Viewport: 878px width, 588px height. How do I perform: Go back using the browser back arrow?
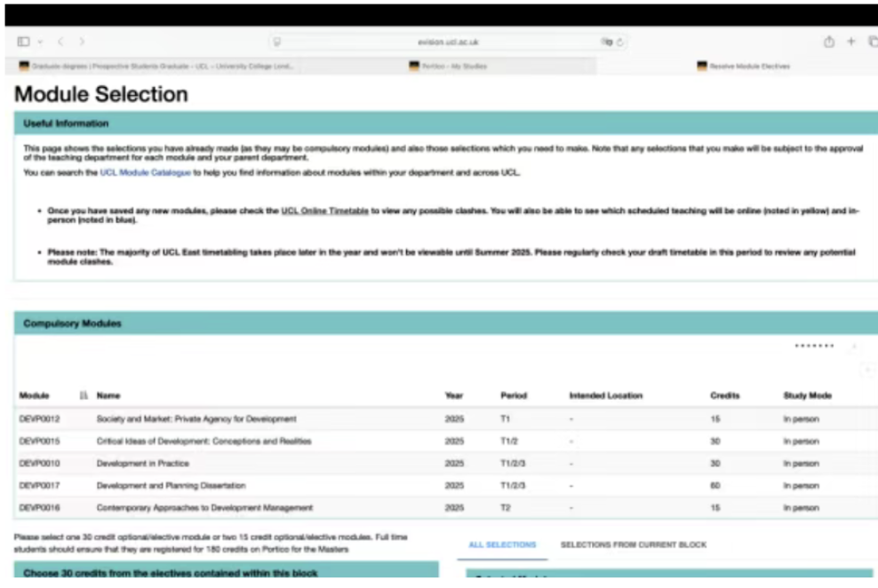tap(60, 42)
